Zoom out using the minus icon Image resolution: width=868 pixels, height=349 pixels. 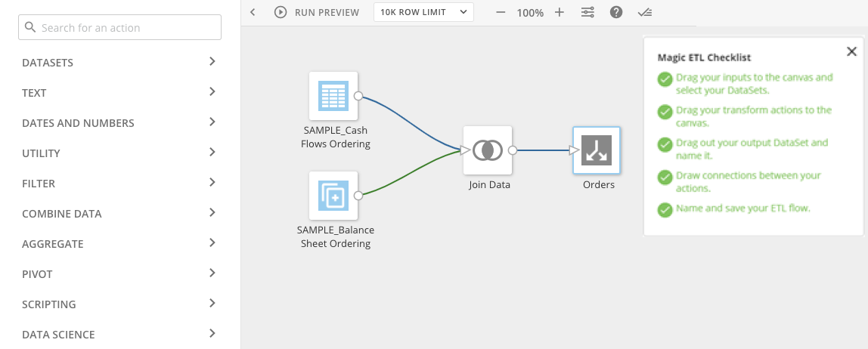(501, 12)
